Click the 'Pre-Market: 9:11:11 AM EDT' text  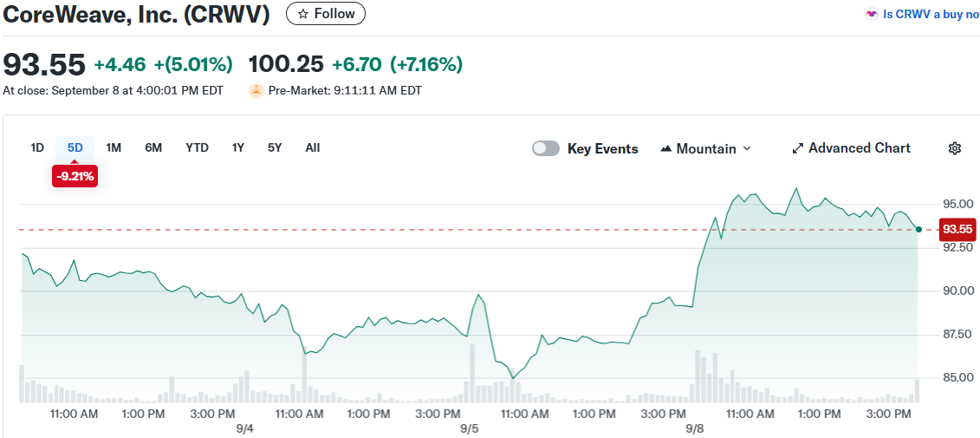tap(345, 91)
